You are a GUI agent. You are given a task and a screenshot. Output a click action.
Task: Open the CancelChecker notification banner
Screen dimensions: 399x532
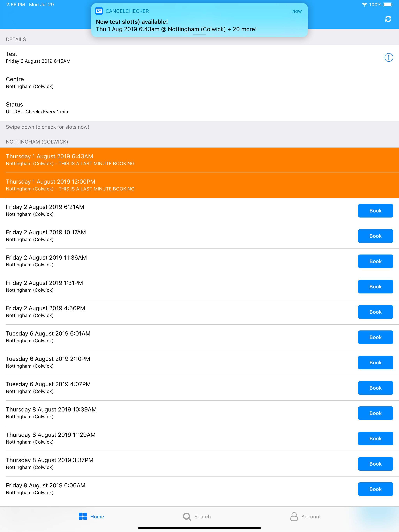click(199, 20)
